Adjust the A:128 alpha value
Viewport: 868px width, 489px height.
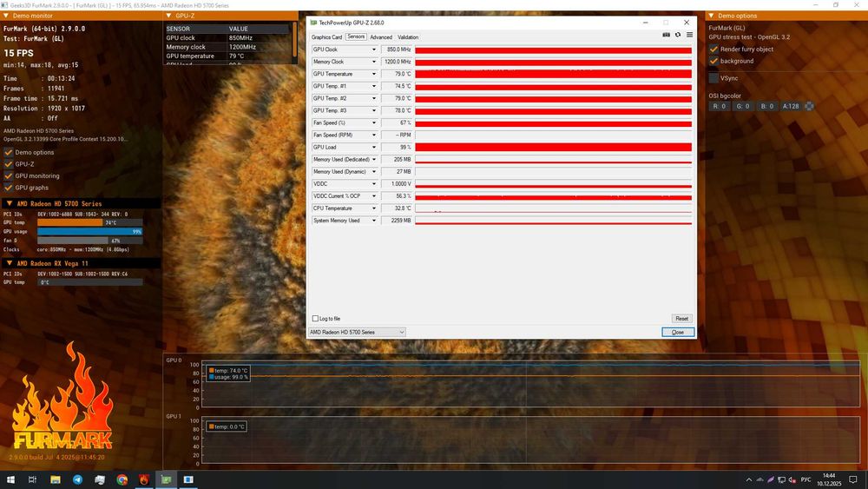pos(791,106)
